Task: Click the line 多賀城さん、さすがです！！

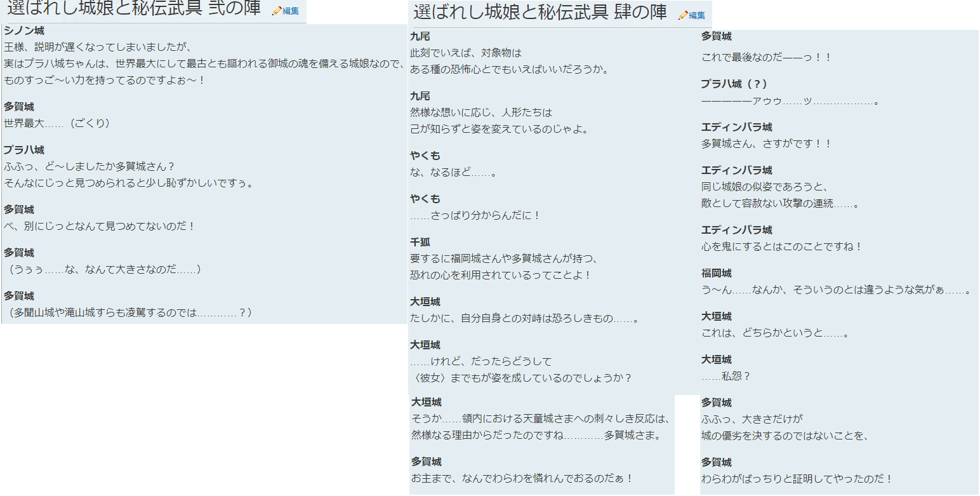Action: click(766, 144)
